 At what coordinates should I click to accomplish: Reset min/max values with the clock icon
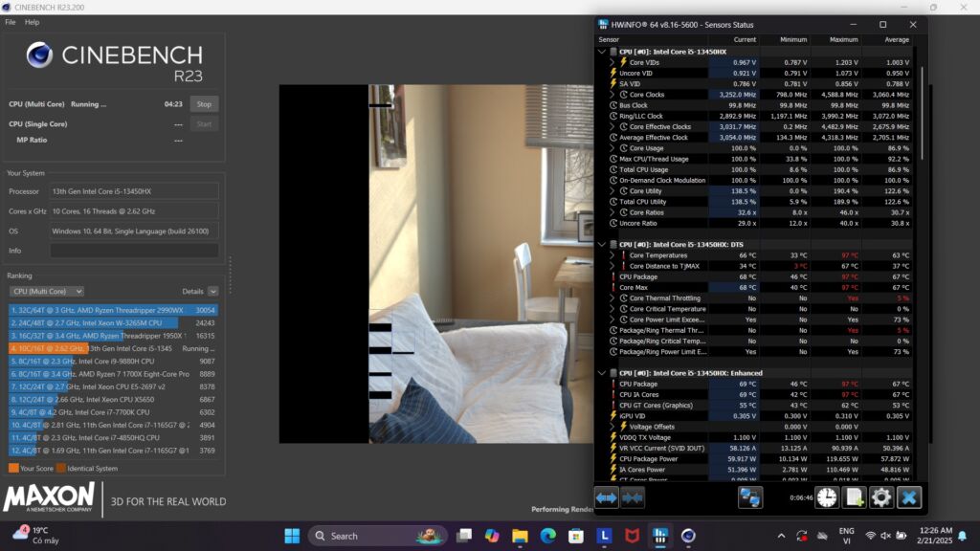pyautogui.click(x=827, y=497)
